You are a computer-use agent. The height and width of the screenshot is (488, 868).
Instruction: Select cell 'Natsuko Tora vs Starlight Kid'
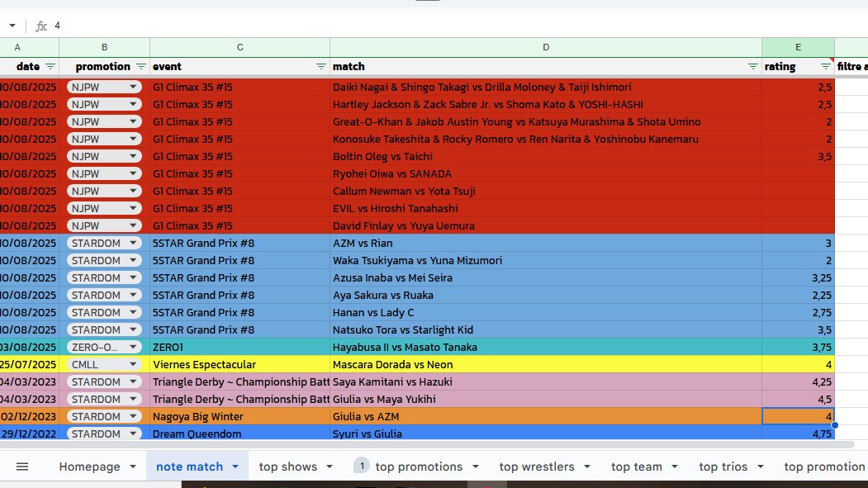coord(546,329)
